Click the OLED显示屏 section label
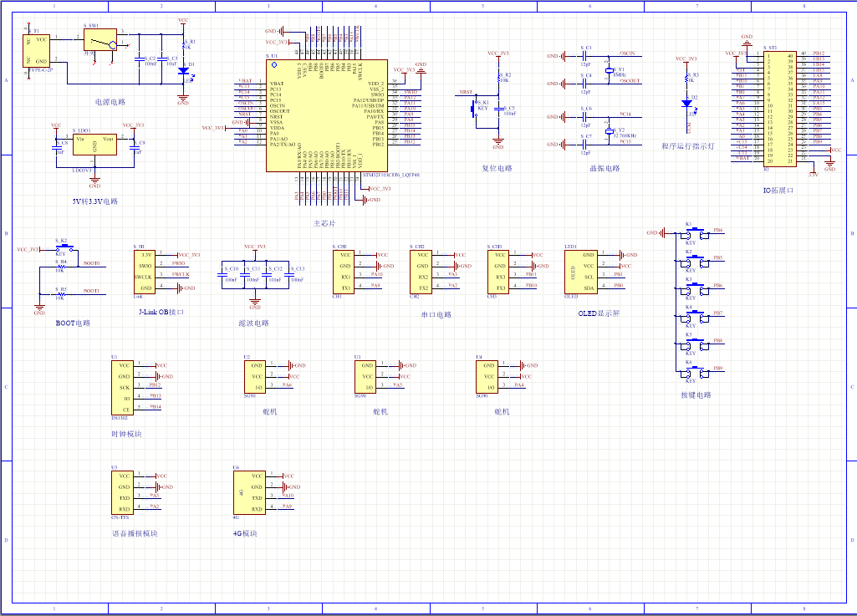857x616 pixels. pos(599,313)
